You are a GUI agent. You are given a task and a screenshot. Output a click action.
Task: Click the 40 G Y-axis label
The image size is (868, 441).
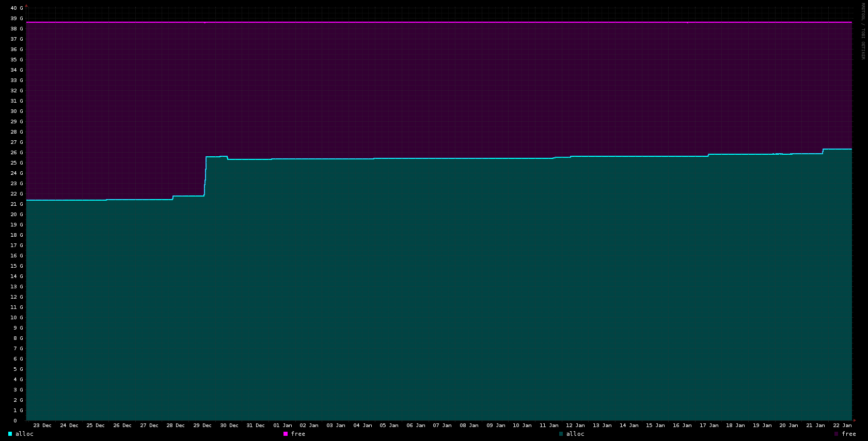click(x=17, y=8)
